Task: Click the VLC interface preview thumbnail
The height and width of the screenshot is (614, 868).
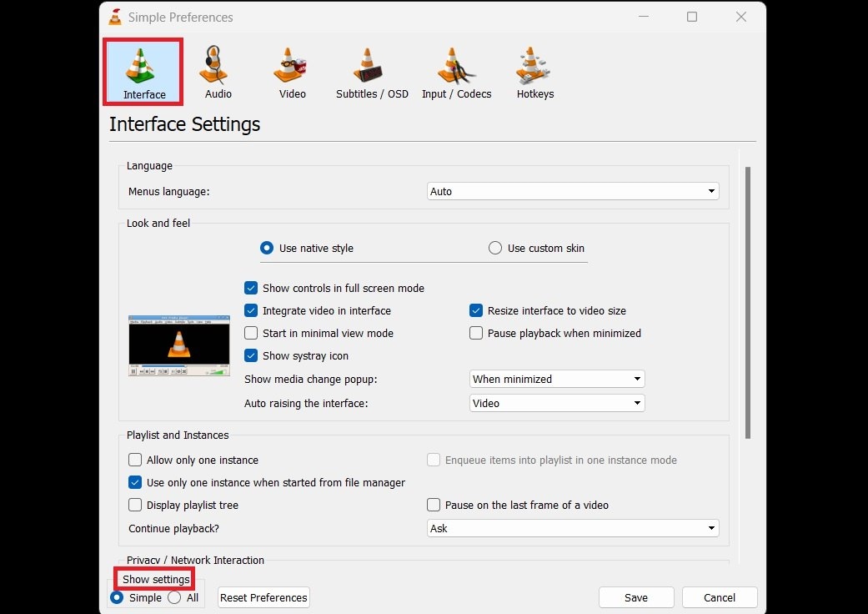Action: pyautogui.click(x=178, y=345)
